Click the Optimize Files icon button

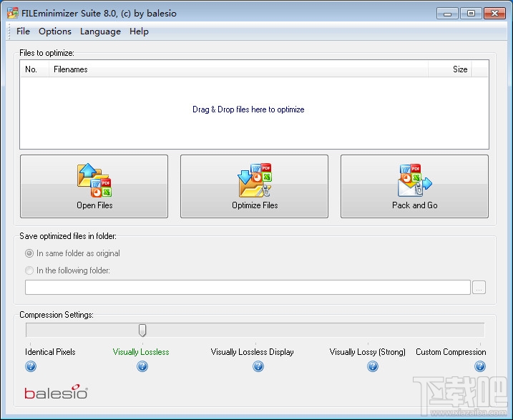click(254, 186)
